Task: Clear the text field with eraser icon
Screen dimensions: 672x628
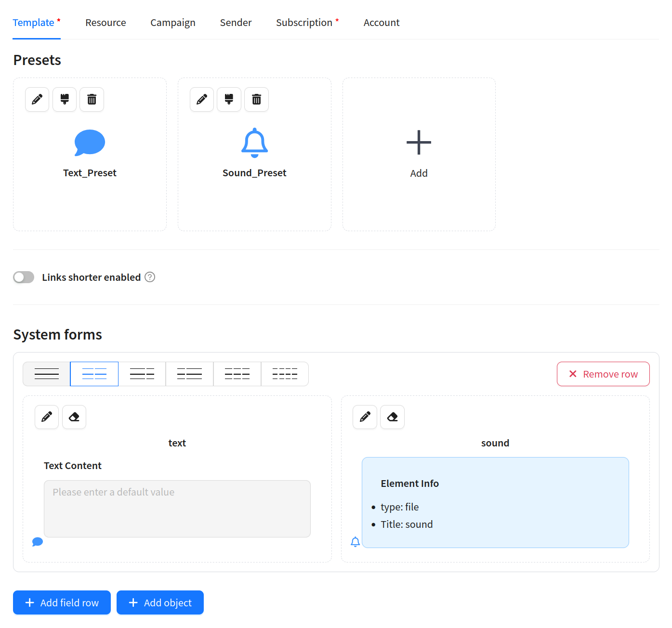Action: click(74, 417)
